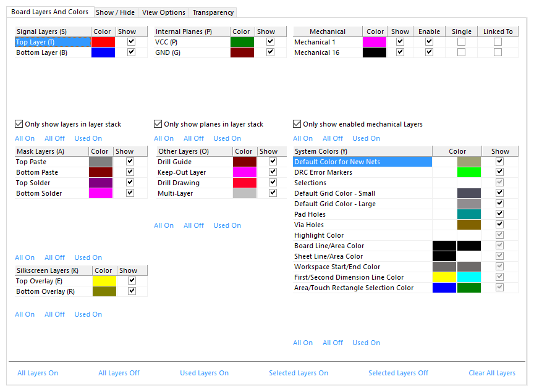Click the green VCC plane color swatch
Screen dimensions: 534x392
242,42
